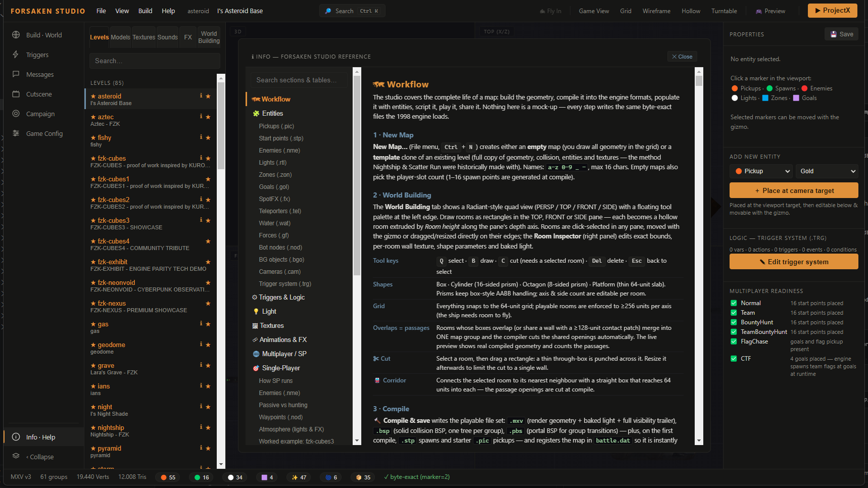Click the info icon on the fishy level
The height and width of the screenshot is (488, 868).
201,137
